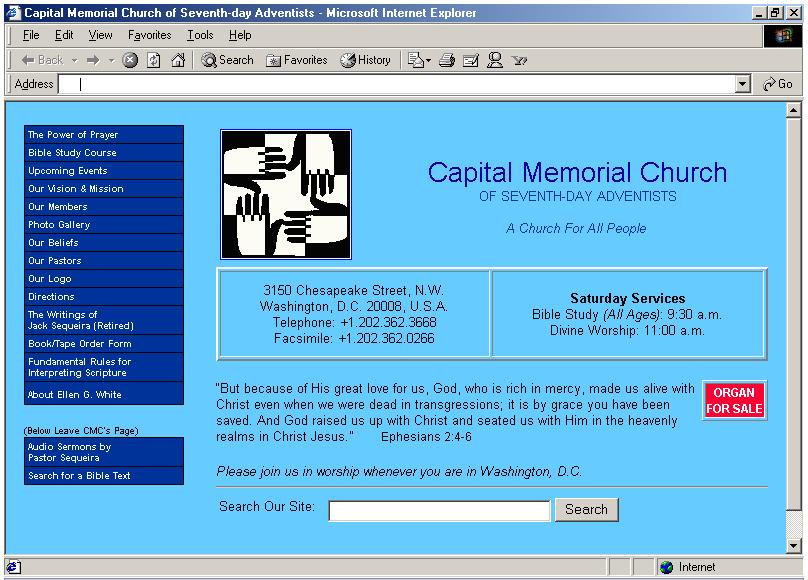Screen dimensions: 808x580
Task: Open the Our Beliefs link
Action: pos(104,243)
